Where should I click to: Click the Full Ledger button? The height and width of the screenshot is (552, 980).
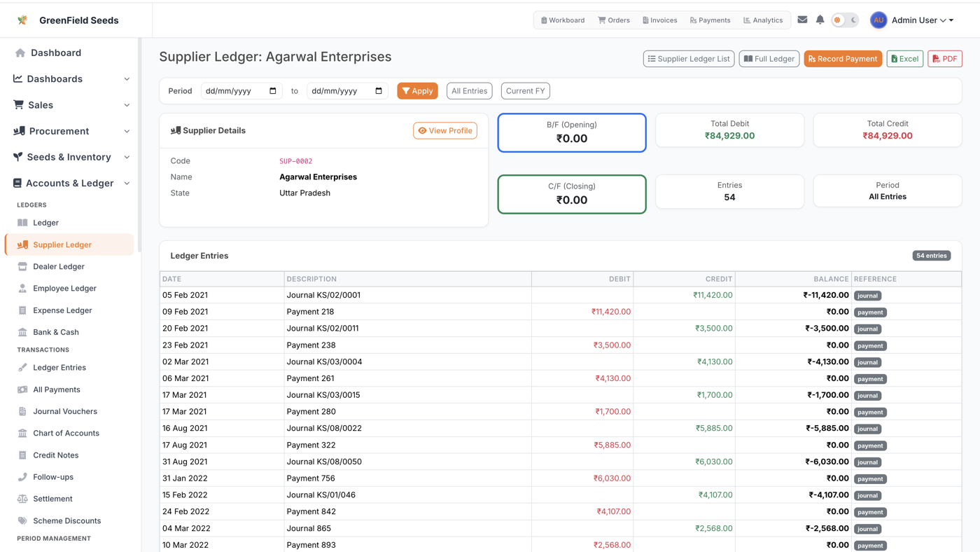pos(769,59)
